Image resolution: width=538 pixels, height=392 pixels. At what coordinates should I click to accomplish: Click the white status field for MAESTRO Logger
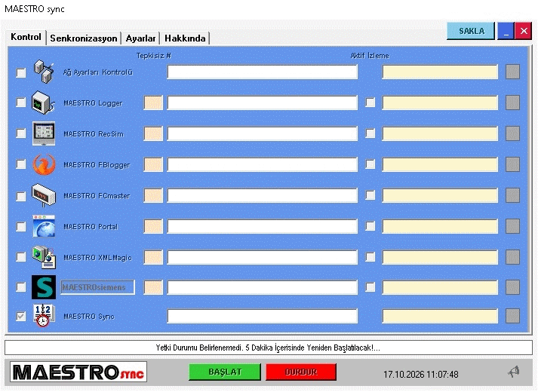(263, 103)
